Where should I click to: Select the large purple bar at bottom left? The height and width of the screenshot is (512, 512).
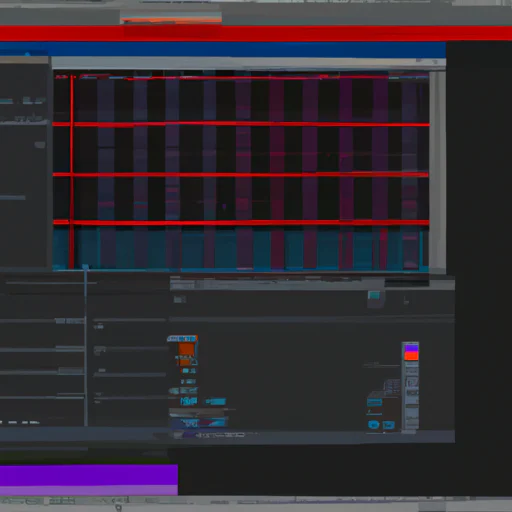point(89,479)
